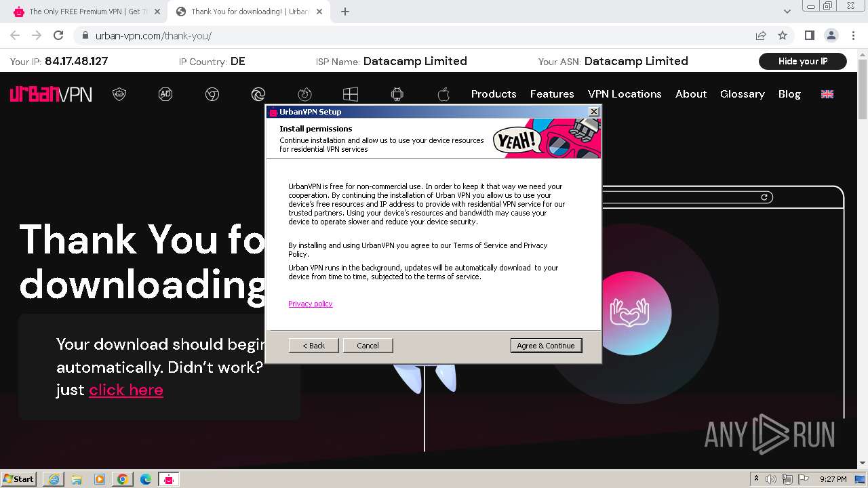This screenshot has height=488, width=868.
Task: Click the 'click here' download link
Action: [126, 390]
